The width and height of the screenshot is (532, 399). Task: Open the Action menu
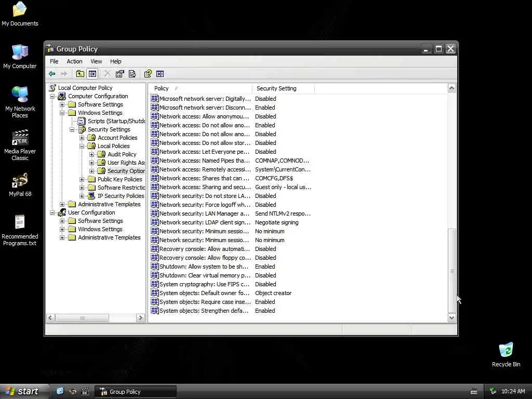coord(74,61)
